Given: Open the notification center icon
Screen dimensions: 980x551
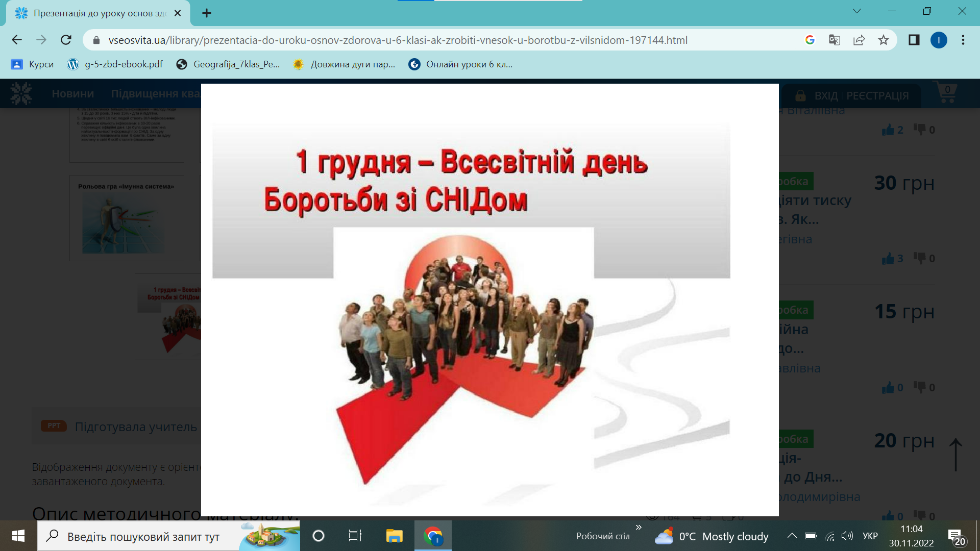Looking at the screenshot, I should coord(957,536).
